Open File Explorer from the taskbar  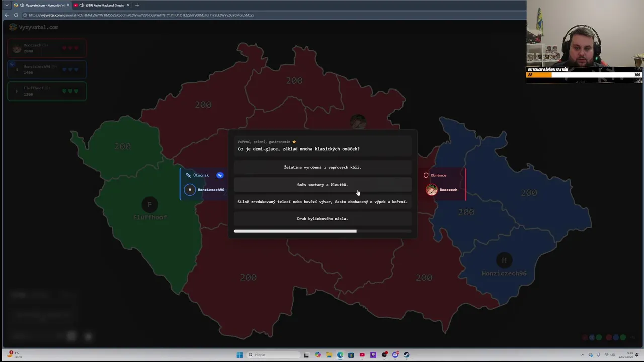click(329, 355)
